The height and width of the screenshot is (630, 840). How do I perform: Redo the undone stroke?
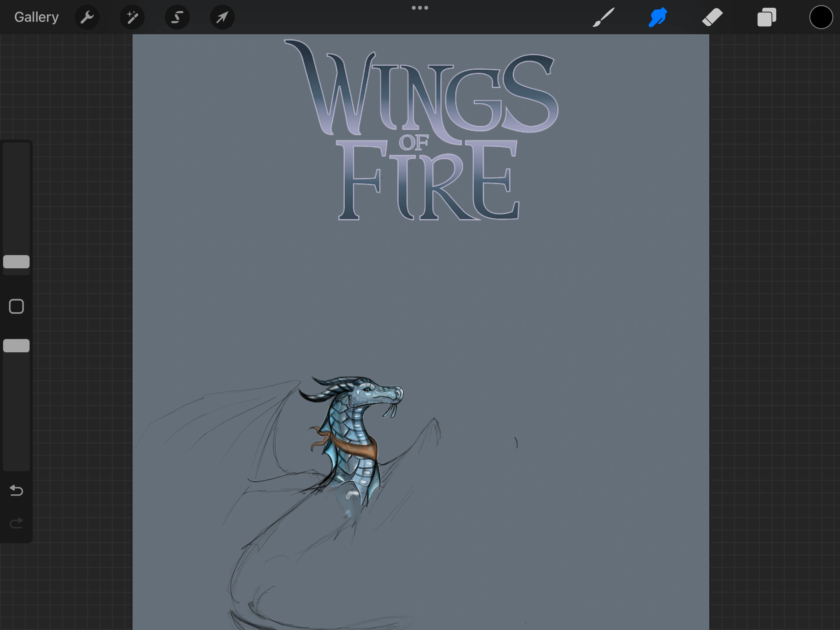[16, 523]
